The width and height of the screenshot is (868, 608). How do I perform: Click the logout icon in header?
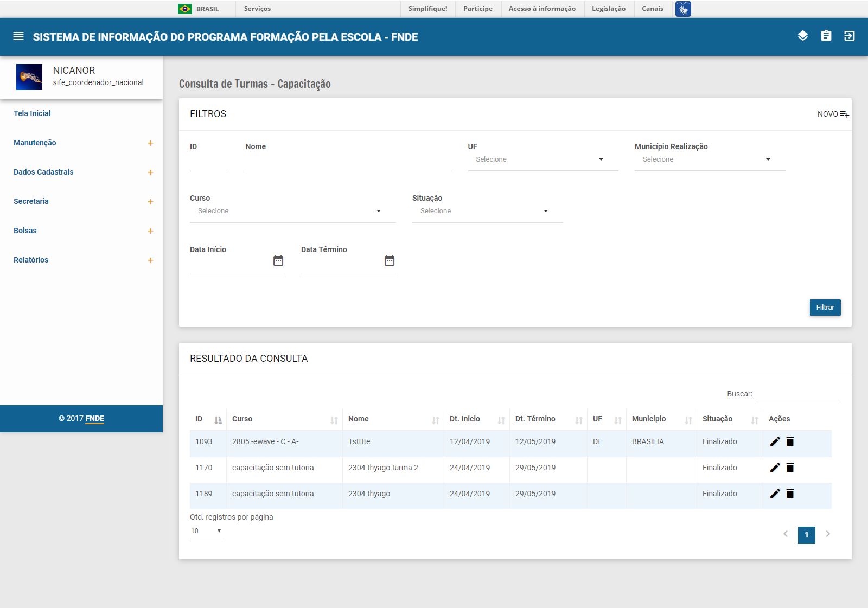[850, 36]
